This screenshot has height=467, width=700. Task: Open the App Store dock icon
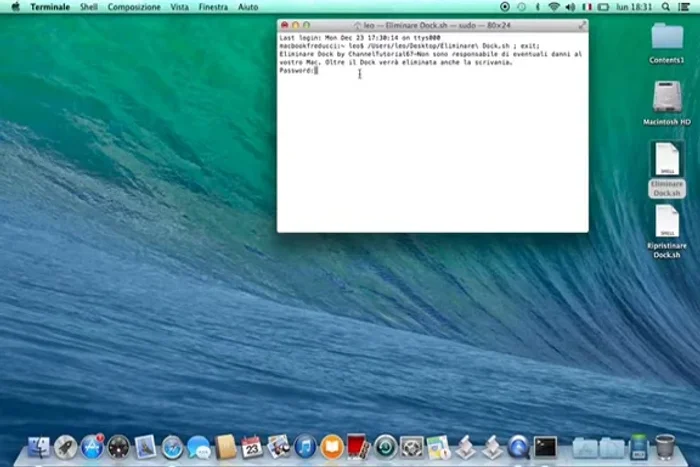point(92,446)
